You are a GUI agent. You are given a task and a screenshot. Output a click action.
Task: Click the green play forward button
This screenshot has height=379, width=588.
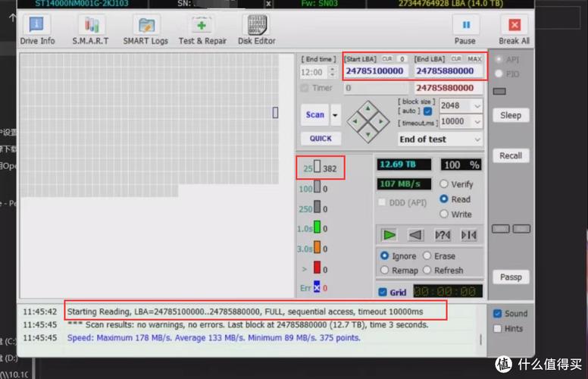coord(389,235)
